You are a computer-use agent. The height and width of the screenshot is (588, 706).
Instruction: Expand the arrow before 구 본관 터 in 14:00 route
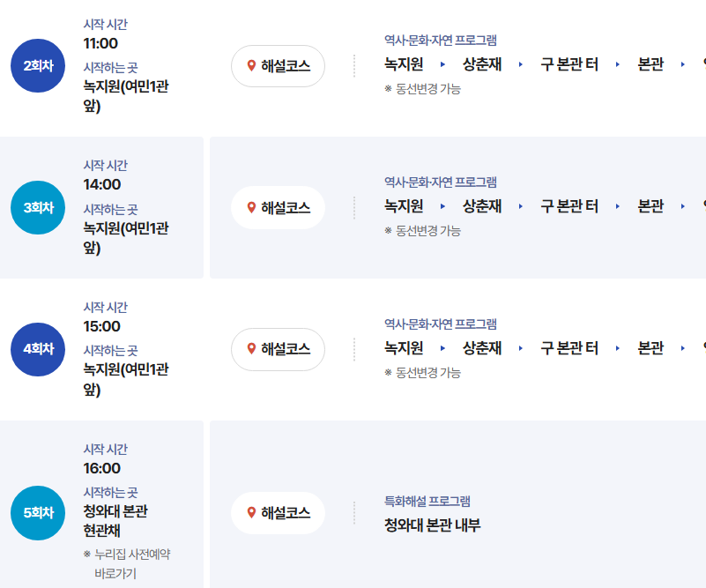coord(523,207)
